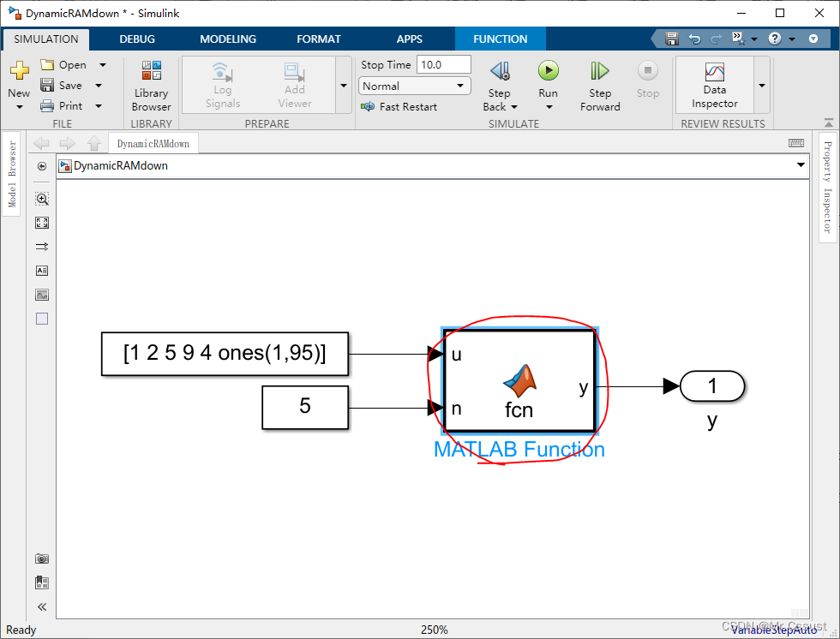
Task: Expand the Prepare gallery dropdown
Action: pyautogui.click(x=344, y=86)
